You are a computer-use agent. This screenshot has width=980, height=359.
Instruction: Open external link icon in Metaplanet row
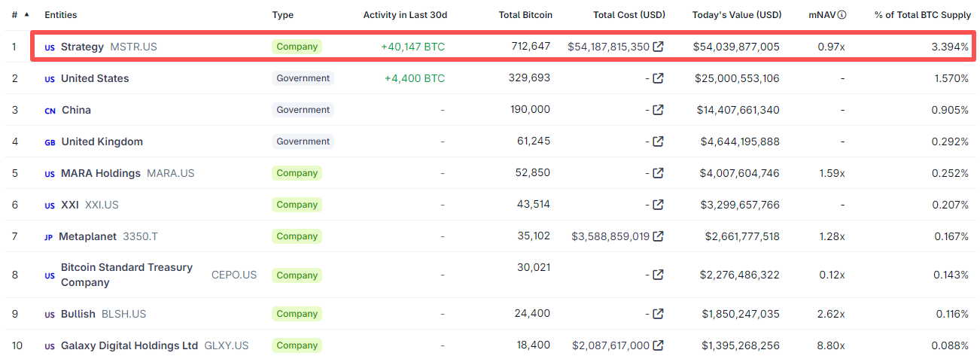click(x=658, y=236)
